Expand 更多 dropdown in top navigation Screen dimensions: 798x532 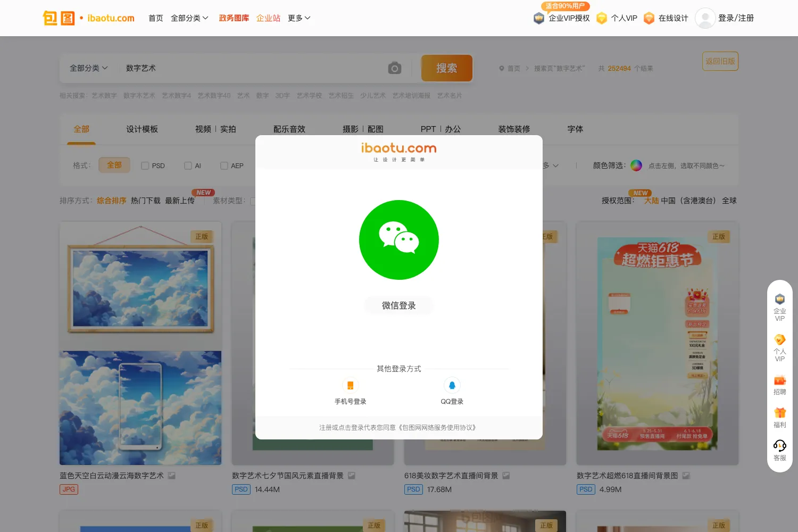299,18
